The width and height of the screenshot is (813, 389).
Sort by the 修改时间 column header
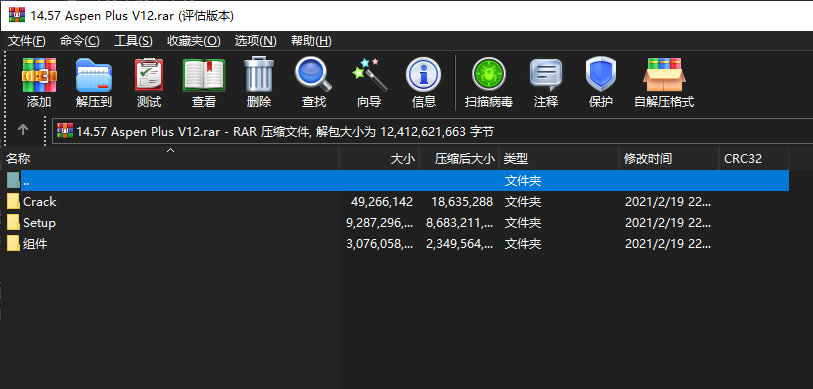669,159
